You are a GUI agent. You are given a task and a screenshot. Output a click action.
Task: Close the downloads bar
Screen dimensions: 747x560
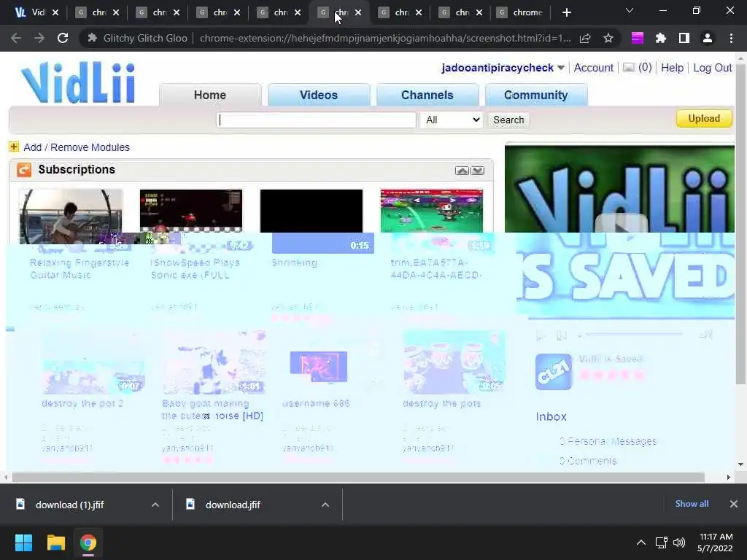coord(734,504)
